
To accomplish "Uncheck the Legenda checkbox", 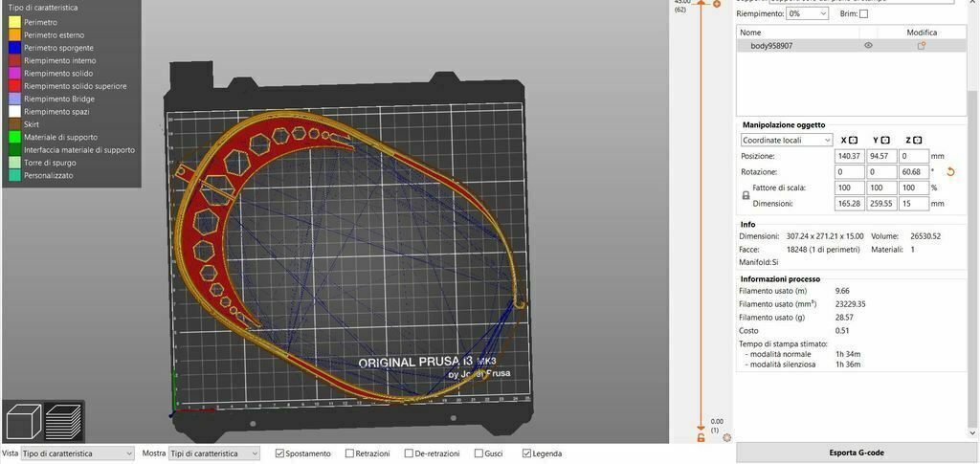I will [x=527, y=453].
